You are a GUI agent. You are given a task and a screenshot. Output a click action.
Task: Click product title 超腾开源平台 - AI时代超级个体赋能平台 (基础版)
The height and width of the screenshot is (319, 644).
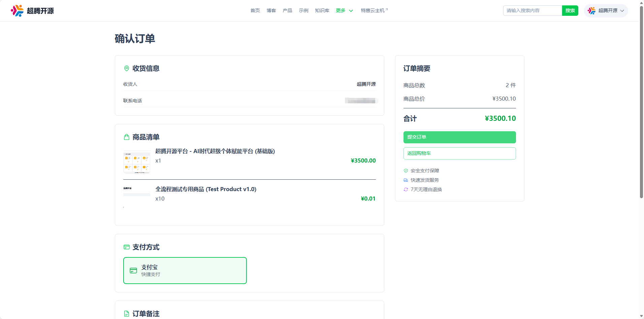215,151
